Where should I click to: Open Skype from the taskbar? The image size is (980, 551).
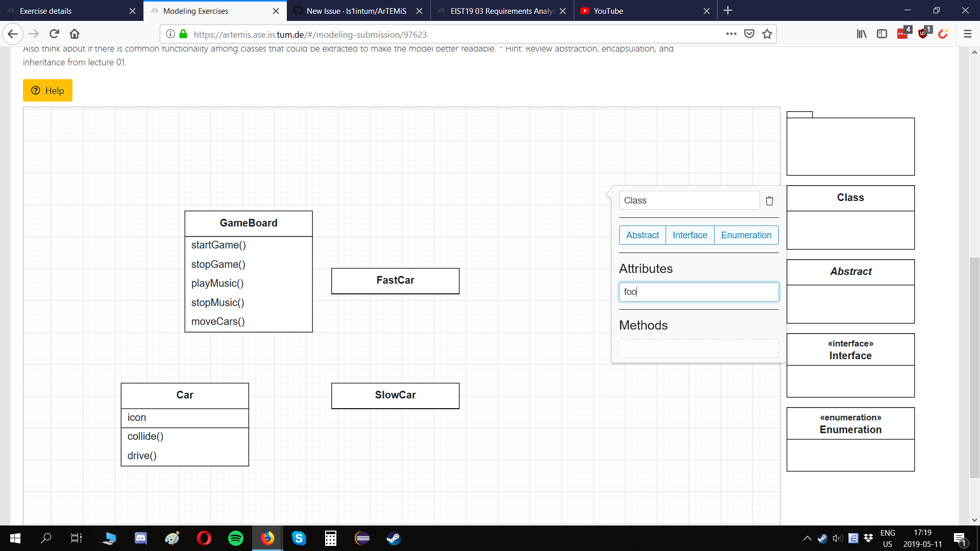299,538
